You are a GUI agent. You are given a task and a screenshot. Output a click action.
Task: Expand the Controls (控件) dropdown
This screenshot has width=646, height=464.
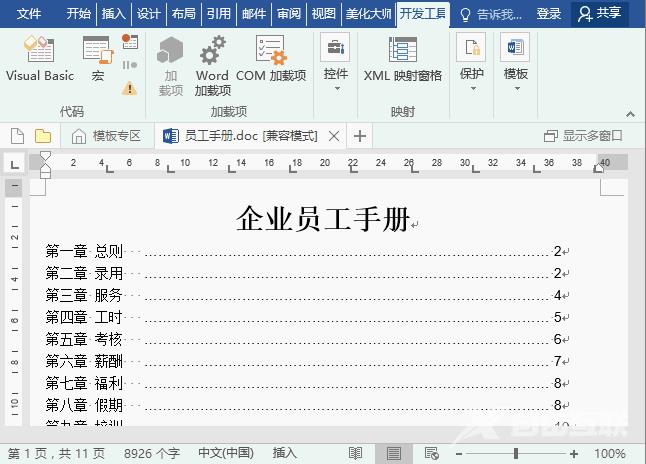(x=335, y=63)
